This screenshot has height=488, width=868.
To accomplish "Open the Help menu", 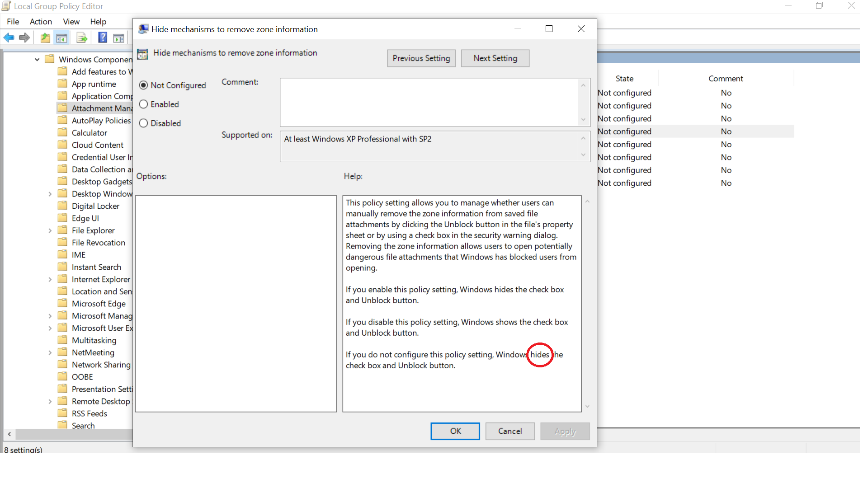I will pyautogui.click(x=98, y=21).
